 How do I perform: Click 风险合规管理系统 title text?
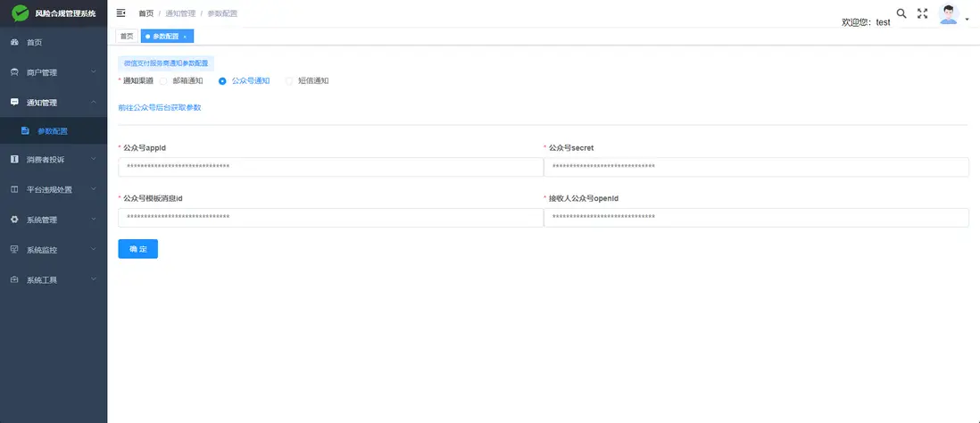[66, 13]
